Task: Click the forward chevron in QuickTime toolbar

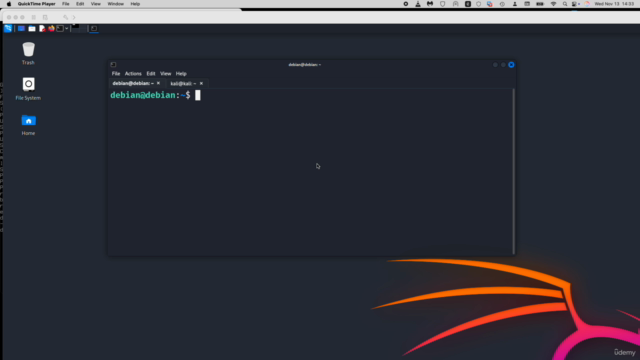Action: pyautogui.click(x=74, y=18)
